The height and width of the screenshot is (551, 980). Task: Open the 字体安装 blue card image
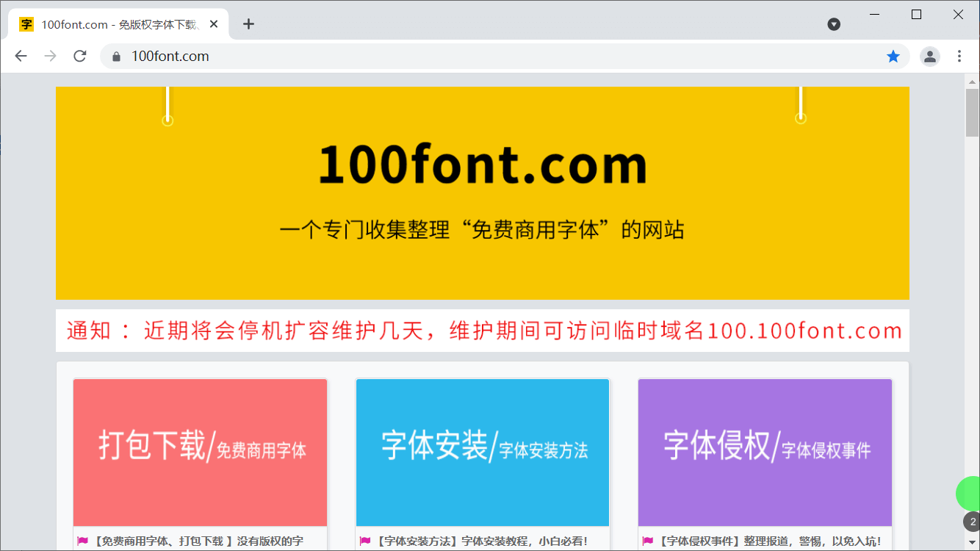[x=483, y=453]
